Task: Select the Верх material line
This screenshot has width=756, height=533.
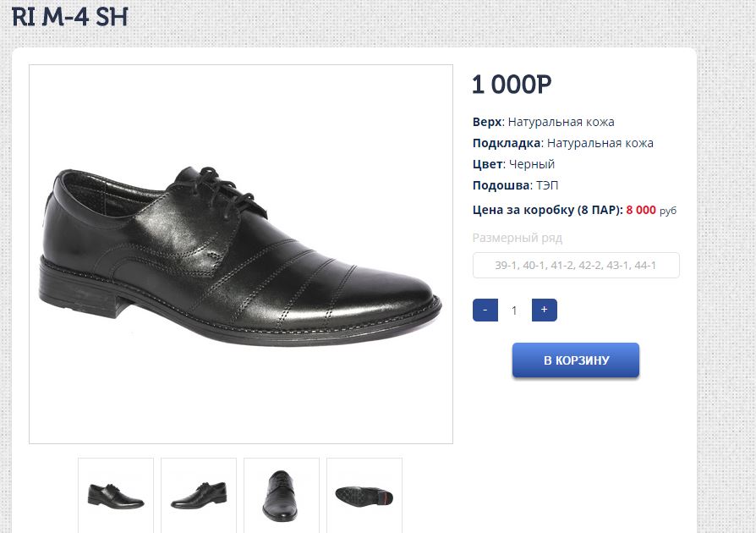Action: coord(543,122)
